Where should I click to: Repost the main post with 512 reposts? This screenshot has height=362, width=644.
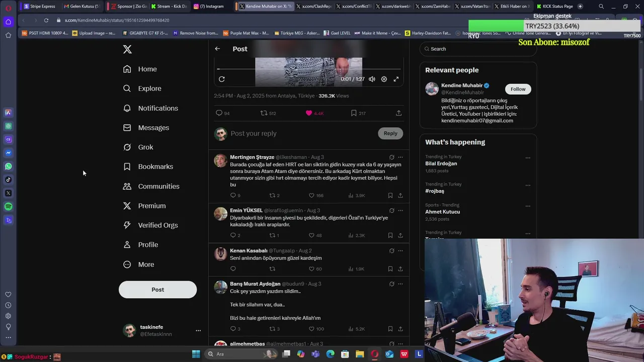click(268, 113)
